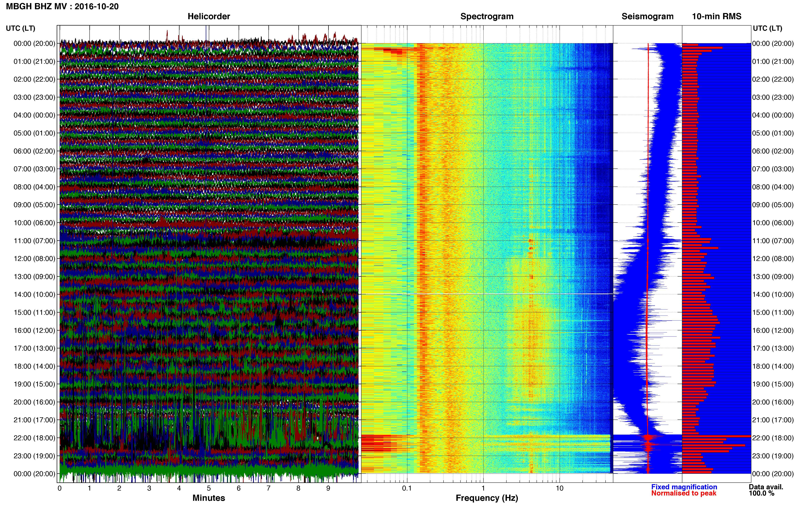Click the '3' tick on Minutes axis
Image resolution: width=812 pixels, height=508 pixels.
pyautogui.click(x=149, y=488)
